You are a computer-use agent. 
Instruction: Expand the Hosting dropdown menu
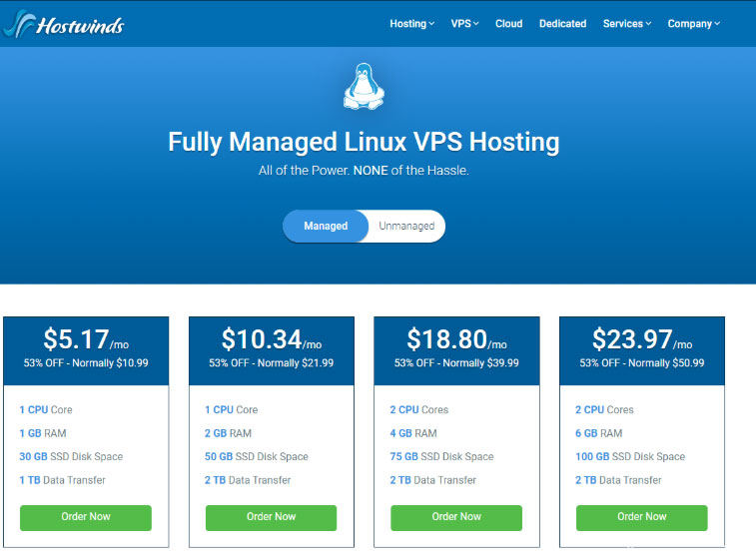coord(411,24)
